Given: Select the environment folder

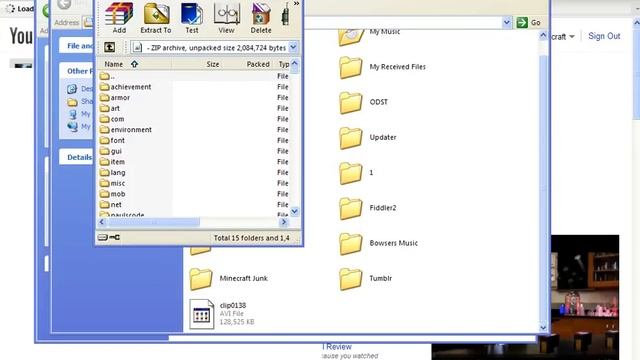Looking at the screenshot, I should 126,129.
